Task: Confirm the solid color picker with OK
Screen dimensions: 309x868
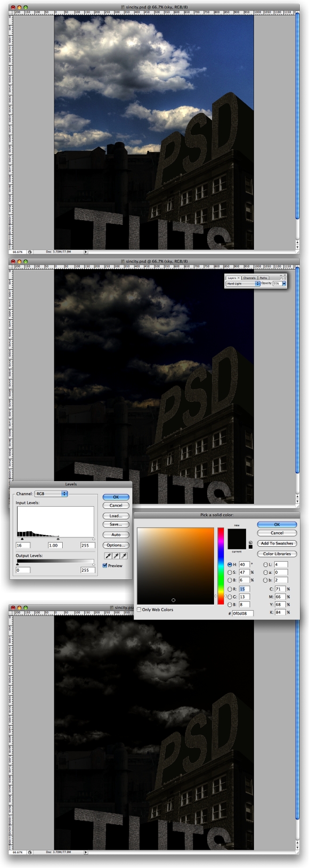Action: pyautogui.click(x=277, y=524)
